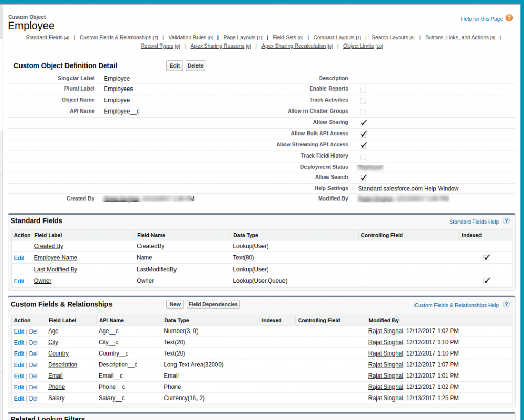Click the Indexed checkmark for Owner row
The height and width of the screenshot is (420, 524).
pos(487,281)
